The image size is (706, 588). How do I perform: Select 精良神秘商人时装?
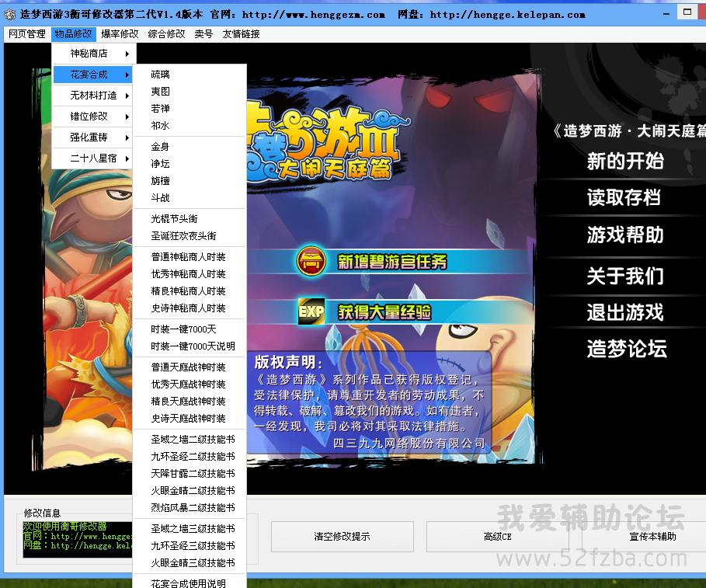coord(190,291)
